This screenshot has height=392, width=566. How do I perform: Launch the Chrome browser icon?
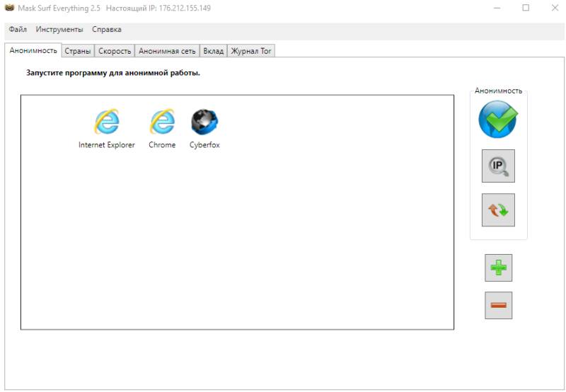162,123
